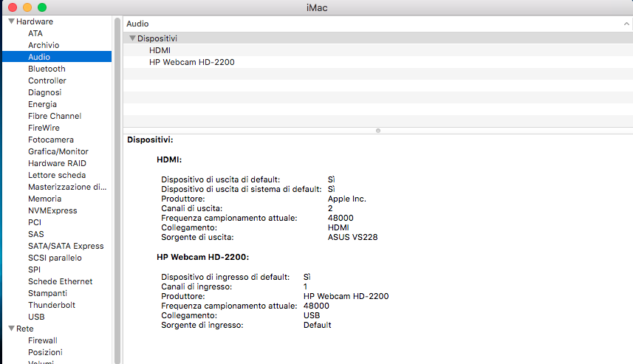Click the bold HDMI: heading in details
The image size is (633, 364).
(x=169, y=159)
